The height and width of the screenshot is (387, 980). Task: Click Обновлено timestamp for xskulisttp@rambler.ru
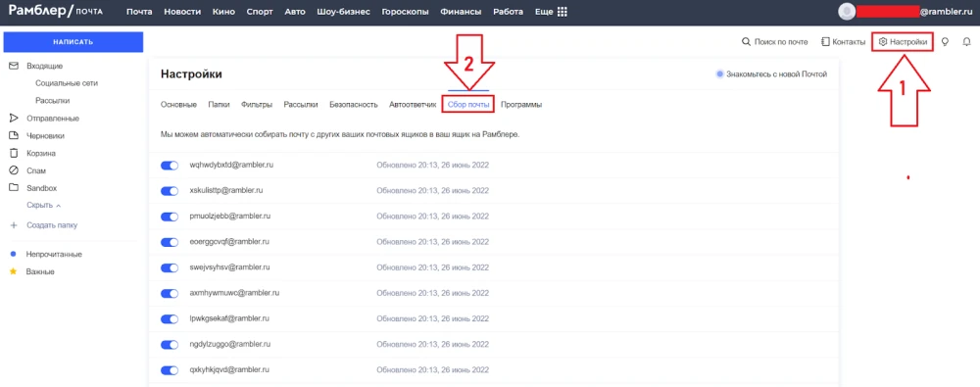tap(432, 191)
